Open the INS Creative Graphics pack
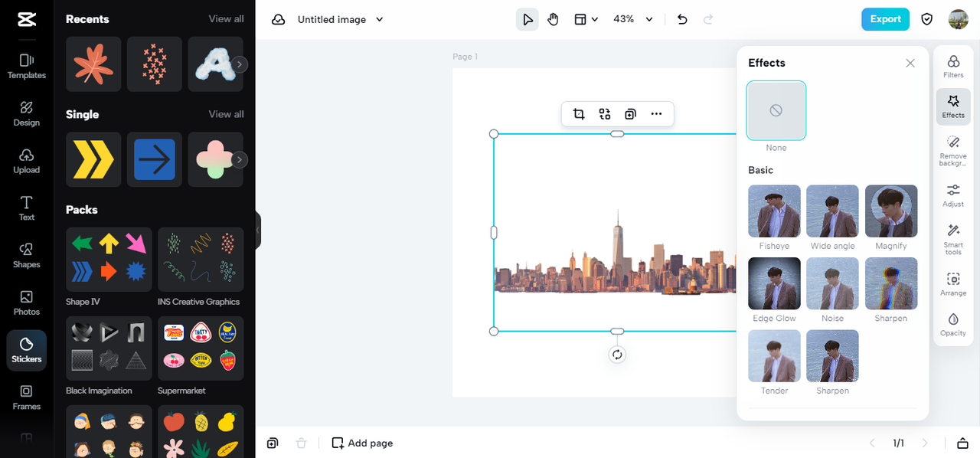 (201, 260)
